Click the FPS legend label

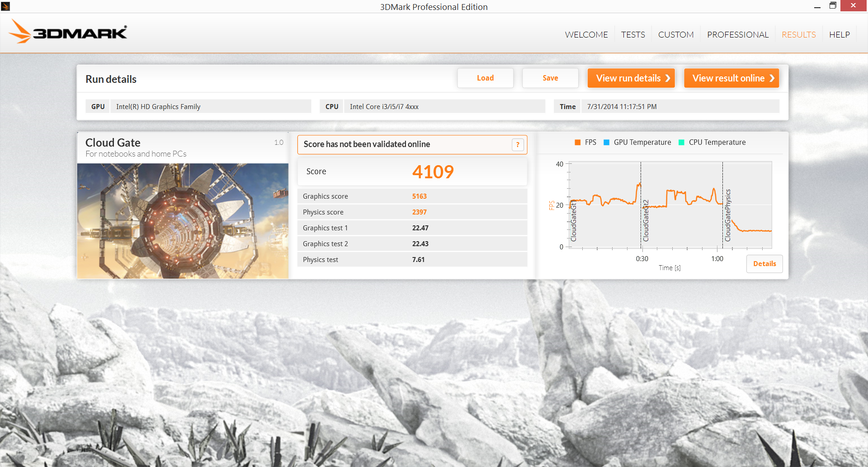click(590, 142)
